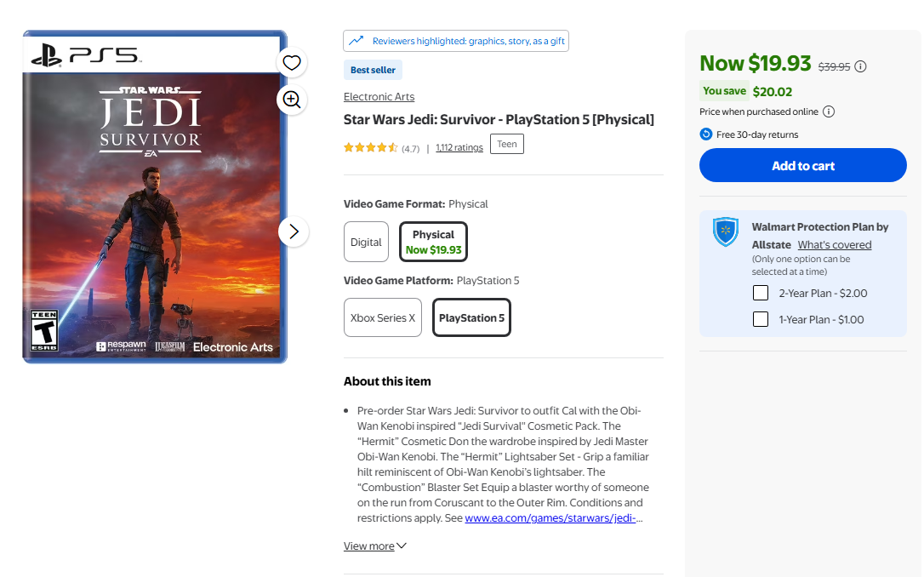
Task: Check the 2-Year Plan - $2.00 box
Action: (x=761, y=293)
